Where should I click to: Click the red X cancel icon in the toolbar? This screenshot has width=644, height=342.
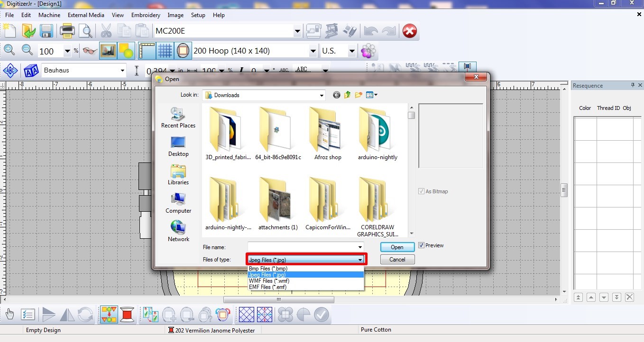[x=409, y=31]
